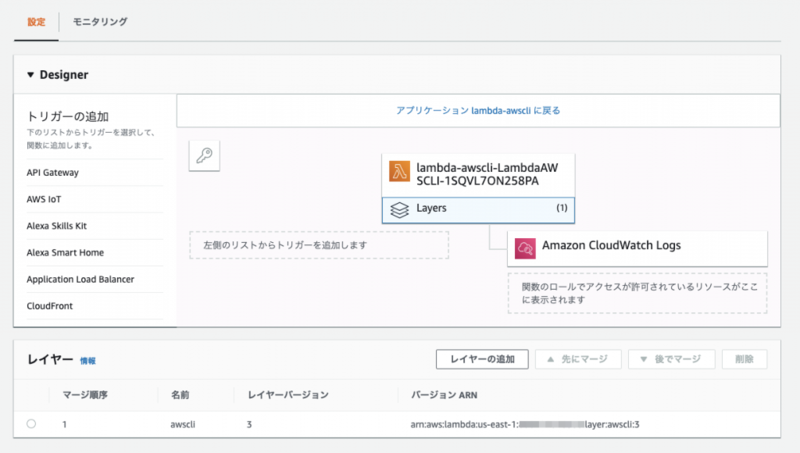Click the awscli layer name cell
Screen dimensions: 800x453
click(x=183, y=424)
